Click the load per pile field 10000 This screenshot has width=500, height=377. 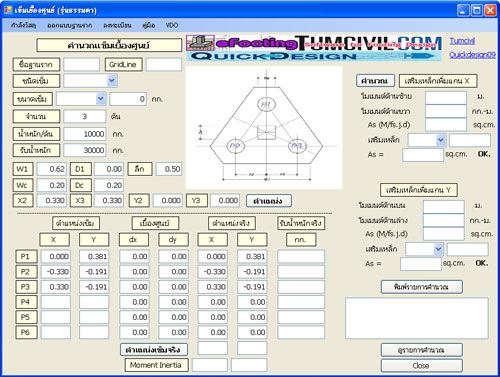(x=85, y=134)
